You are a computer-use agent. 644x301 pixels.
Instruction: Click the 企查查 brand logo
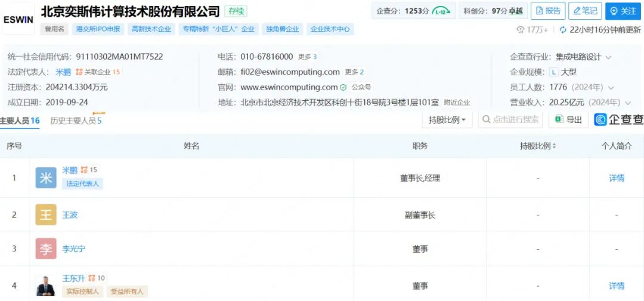point(619,119)
